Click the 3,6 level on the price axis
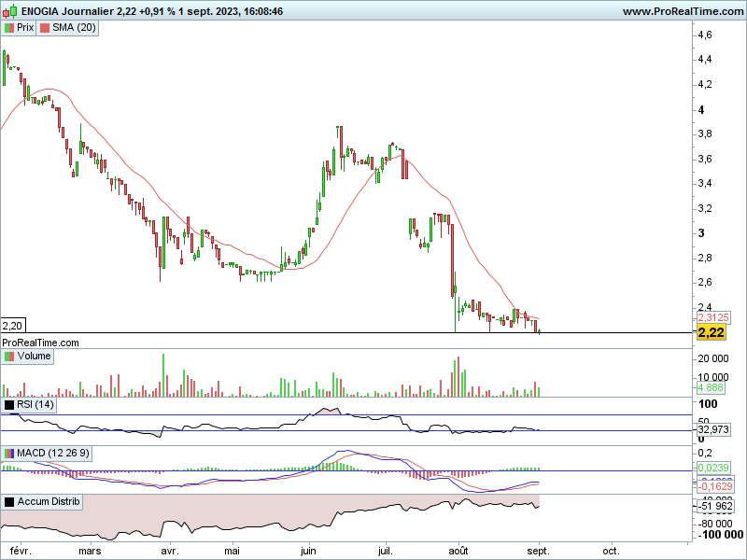Viewport: 747px width, 560px height. click(705, 159)
